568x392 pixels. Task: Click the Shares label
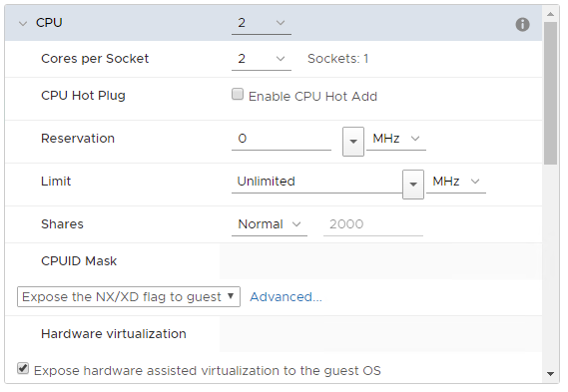[x=62, y=224]
